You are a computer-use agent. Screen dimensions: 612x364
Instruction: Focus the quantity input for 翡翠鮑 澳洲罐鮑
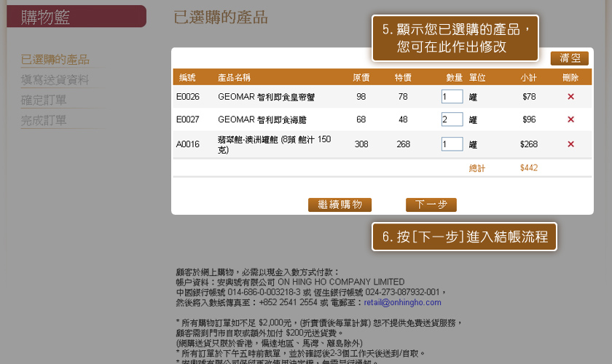(x=452, y=144)
